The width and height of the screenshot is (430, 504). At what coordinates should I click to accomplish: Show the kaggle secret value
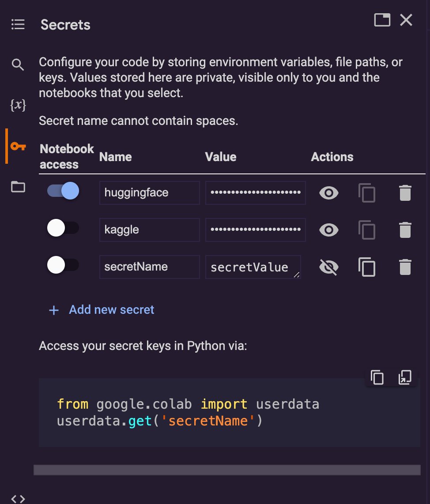click(328, 229)
